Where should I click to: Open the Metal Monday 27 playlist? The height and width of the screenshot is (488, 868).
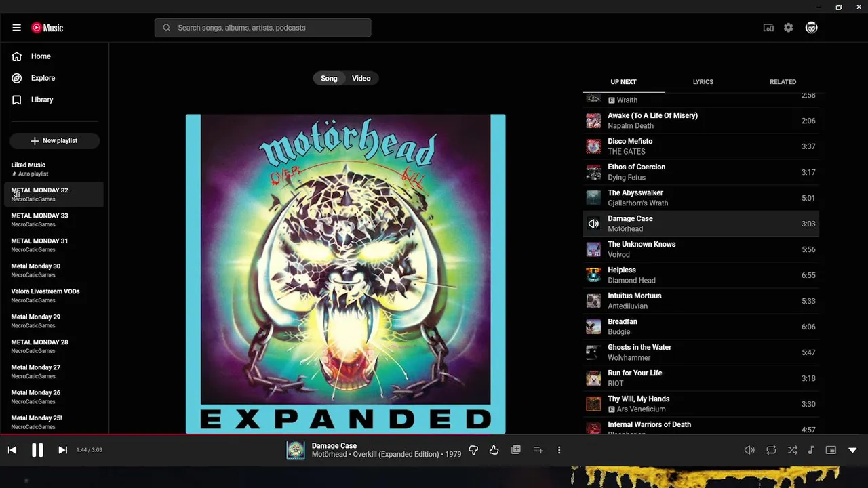coord(54,371)
